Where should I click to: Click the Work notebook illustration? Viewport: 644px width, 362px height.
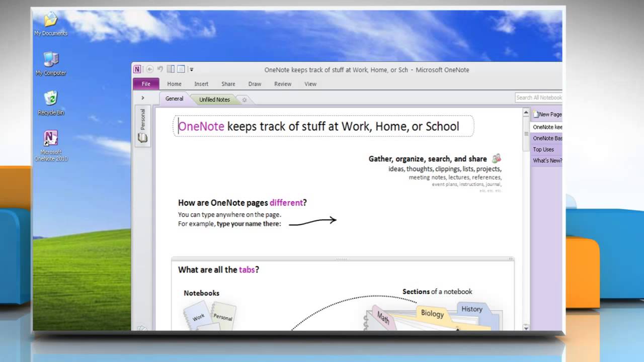pos(198,317)
